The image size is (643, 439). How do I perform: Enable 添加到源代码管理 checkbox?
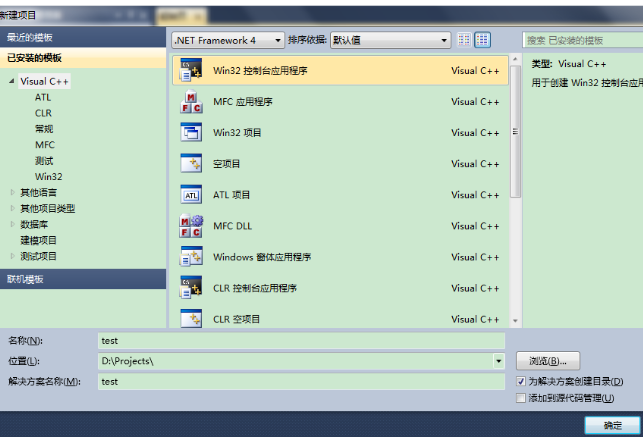tap(521, 398)
